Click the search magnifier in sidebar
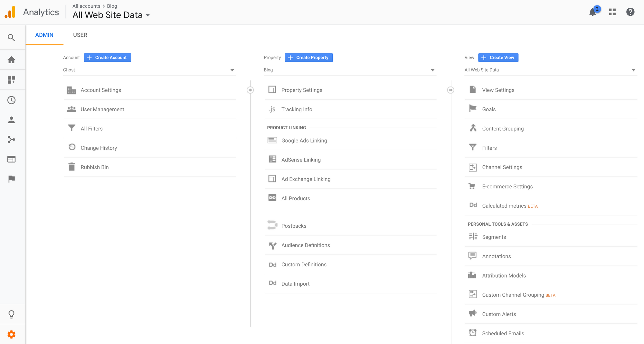This screenshot has height=344, width=644. click(x=12, y=38)
